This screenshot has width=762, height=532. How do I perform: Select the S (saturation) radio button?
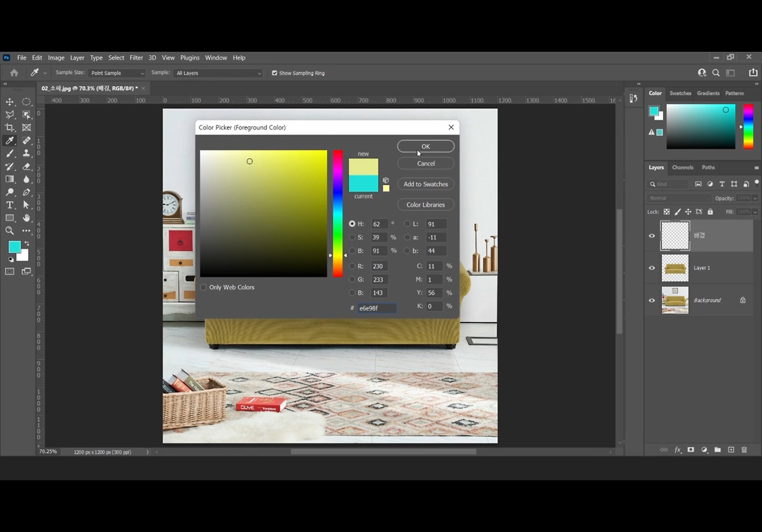[352, 237]
